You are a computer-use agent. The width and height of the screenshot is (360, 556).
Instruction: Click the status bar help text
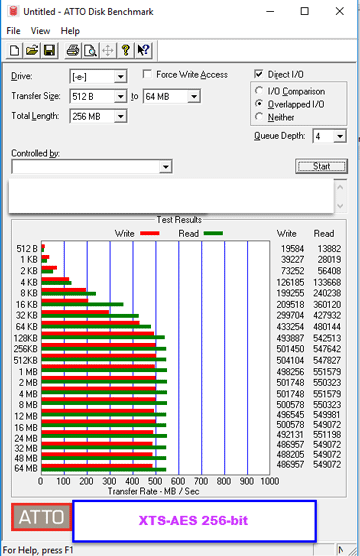tap(38, 550)
